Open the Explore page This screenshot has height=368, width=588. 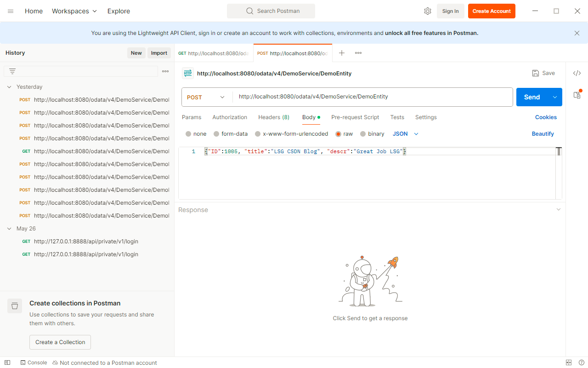click(x=119, y=11)
